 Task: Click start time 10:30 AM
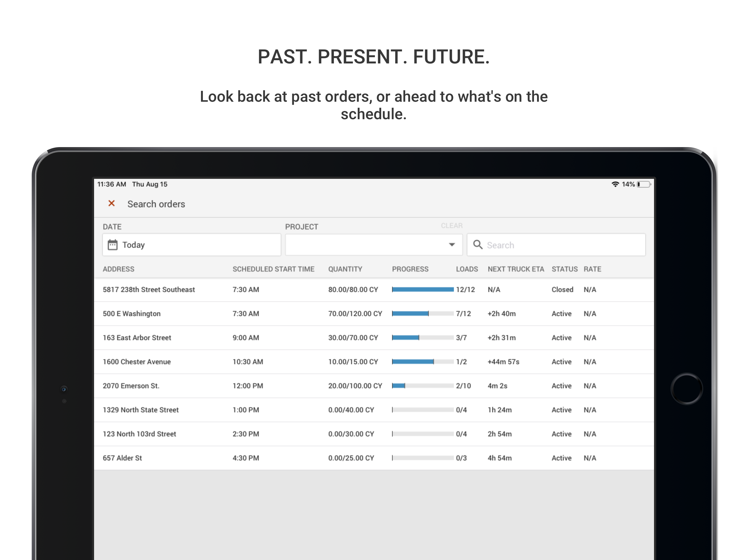[x=247, y=362]
